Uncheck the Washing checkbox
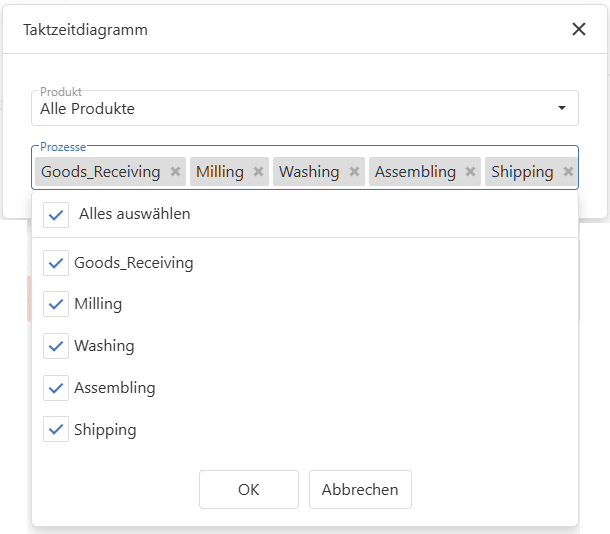Viewport: 610px width, 534px height. (56, 346)
